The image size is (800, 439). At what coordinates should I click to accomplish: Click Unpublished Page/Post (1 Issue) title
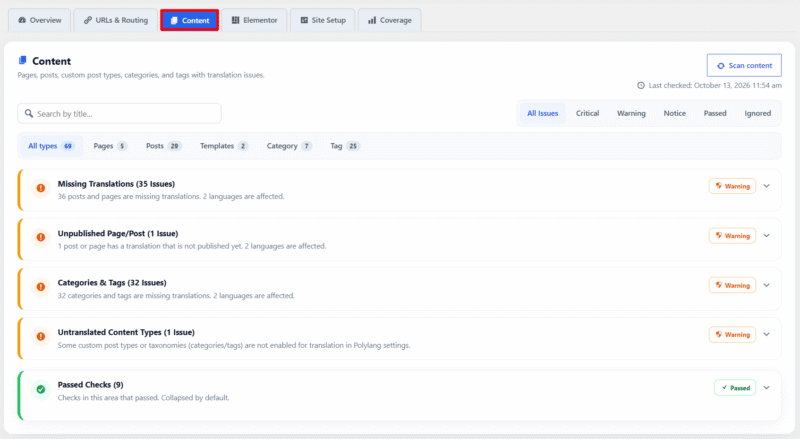(118, 233)
